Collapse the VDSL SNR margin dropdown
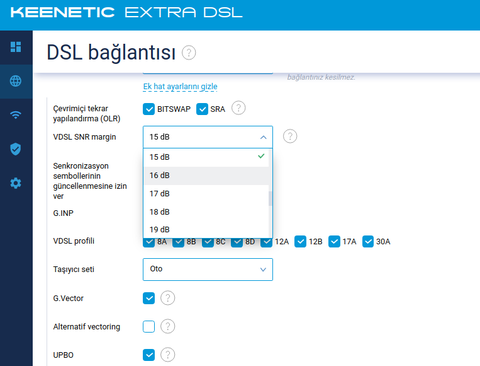Viewport: 480px width, 366px height. [x=208, y=137]
